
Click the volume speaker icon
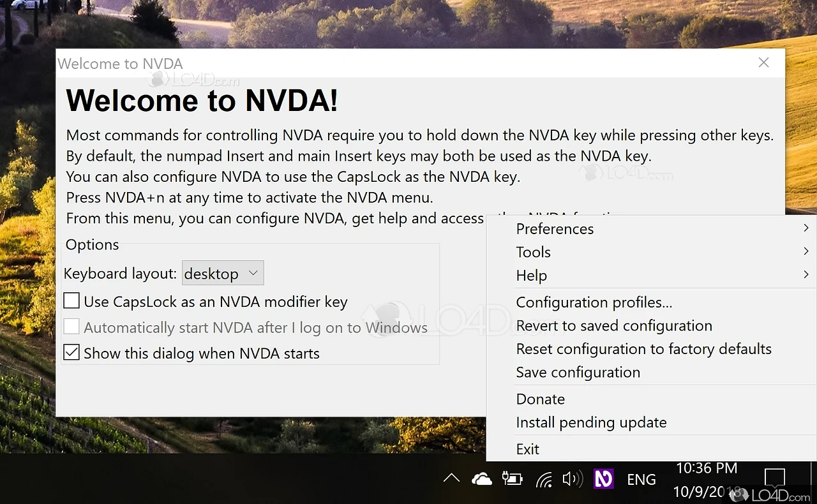573,478
